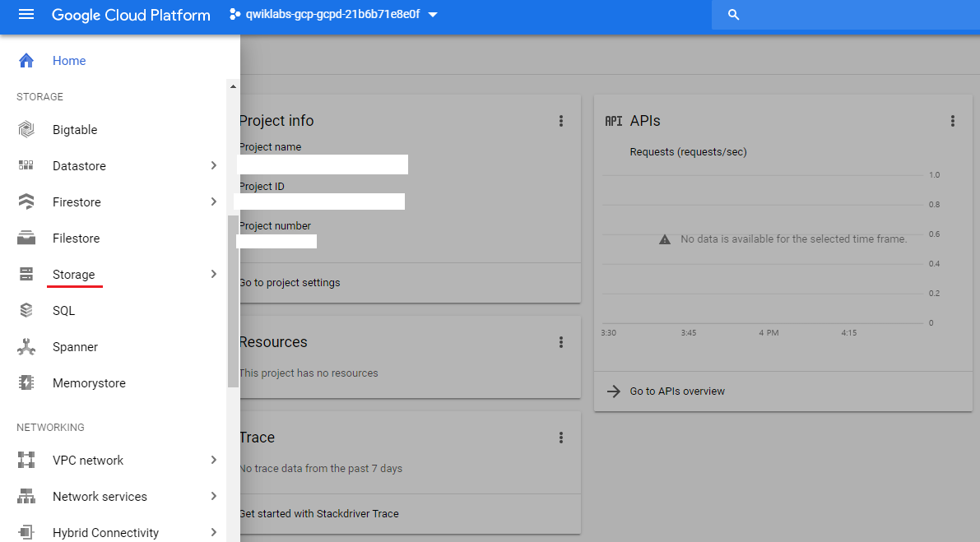Click Go to APIs overview link
980x542 pixels.
(x=677, y=391)
